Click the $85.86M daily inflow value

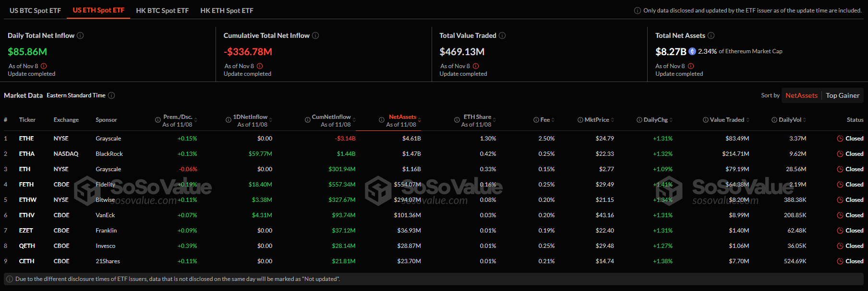pos(27,52)
